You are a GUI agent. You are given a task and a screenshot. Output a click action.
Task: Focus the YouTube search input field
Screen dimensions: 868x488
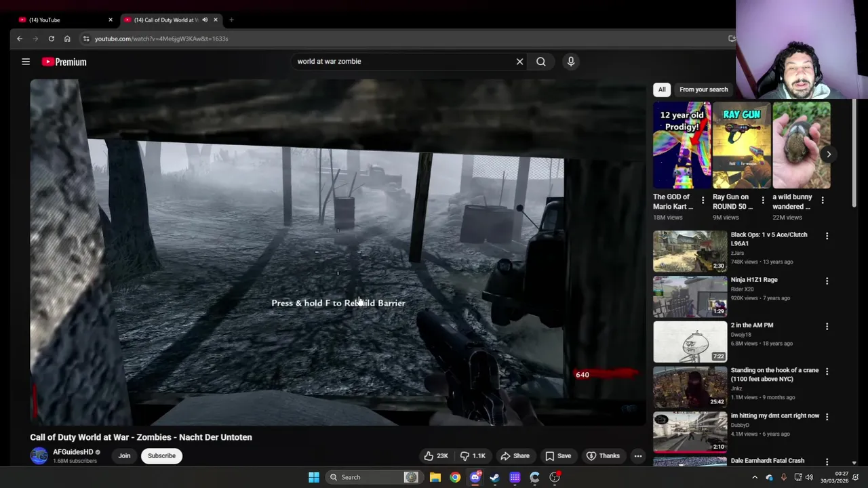[x=403, y=62]
